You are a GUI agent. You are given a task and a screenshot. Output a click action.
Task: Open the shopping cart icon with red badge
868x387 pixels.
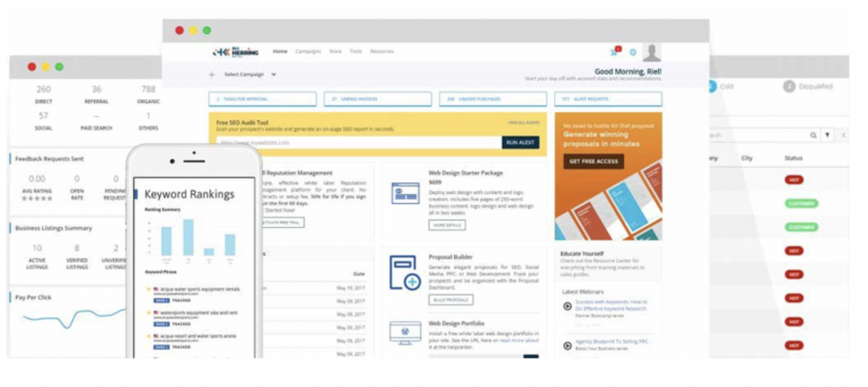pos(615,52)
